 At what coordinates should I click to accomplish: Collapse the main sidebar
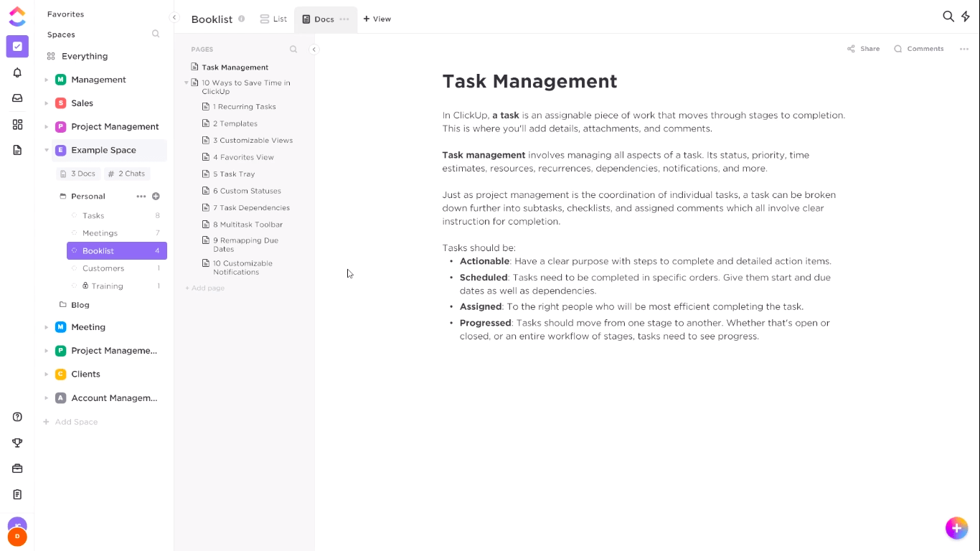tap(174, 17)
